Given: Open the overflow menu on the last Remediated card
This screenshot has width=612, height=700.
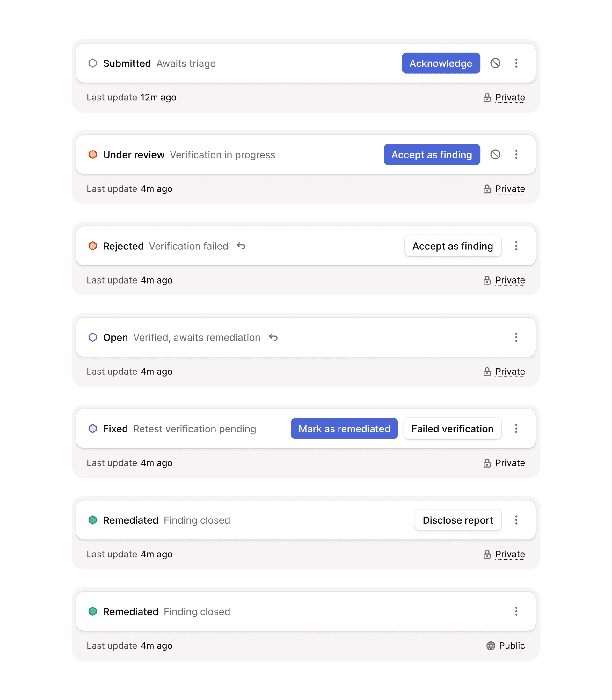Looking at the screenshot, I should (x=516, y=612).
